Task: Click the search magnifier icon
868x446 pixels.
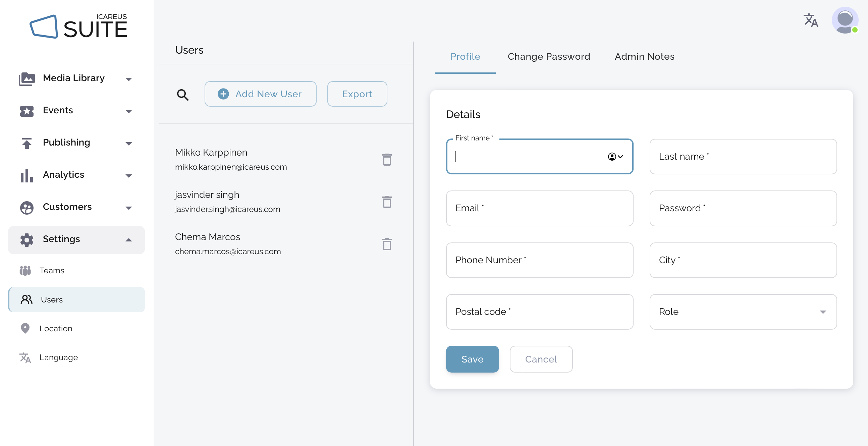Action: pos(183,95)
